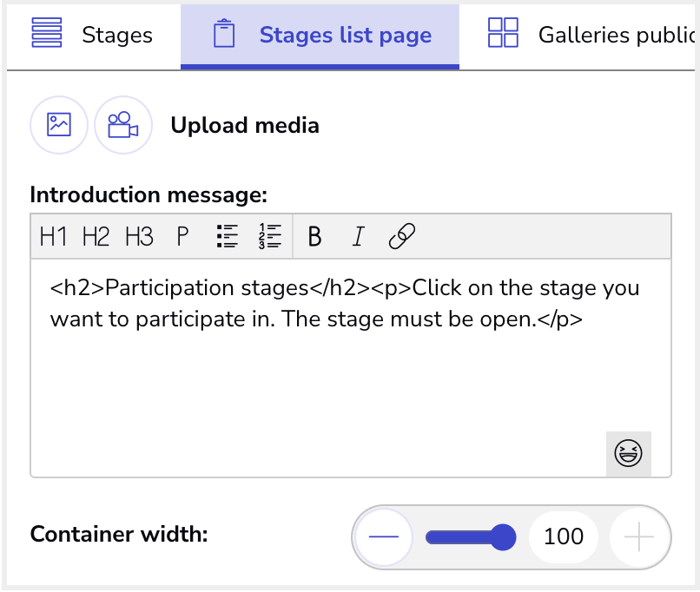Apply H3 heading format
This screenshot has height=592, width=700.
tap(139, 236)
